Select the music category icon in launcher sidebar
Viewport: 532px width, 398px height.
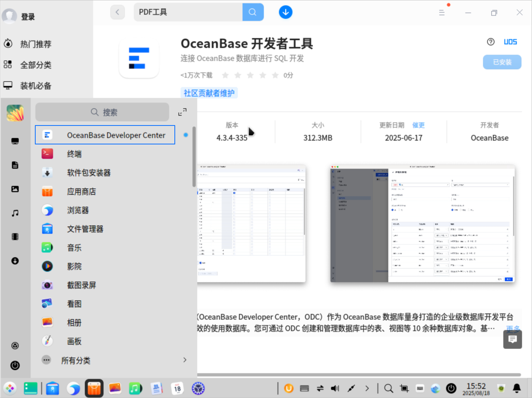pos(15,213)
